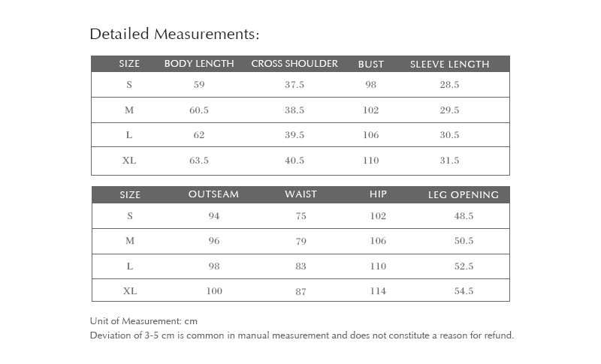601x364 pixels.
Task: Select the BODY LENGTH column header
Action: tap(199, 64)
